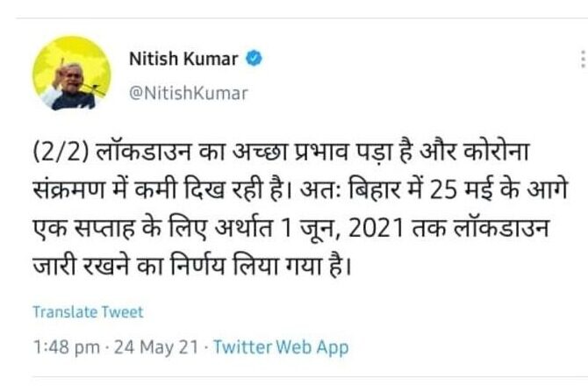Click the blue verified badge
Image resolution: width=588 pixels, height=392 pixels.
255,59
